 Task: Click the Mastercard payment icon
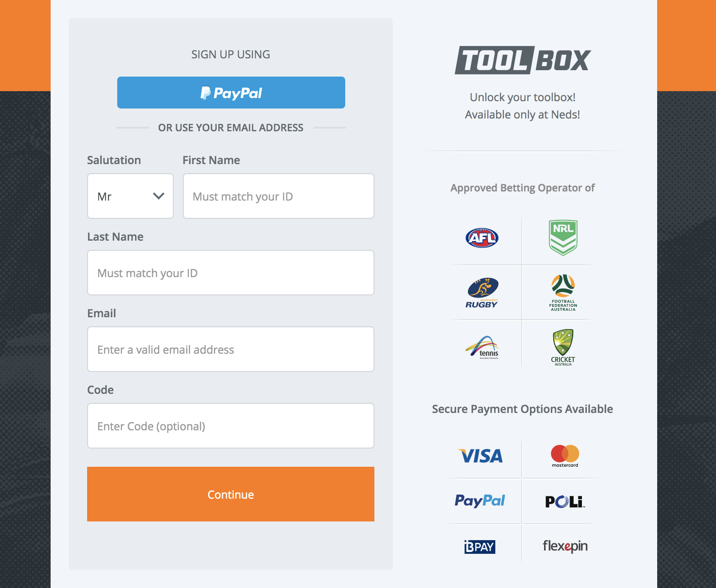tap(564, 456)
